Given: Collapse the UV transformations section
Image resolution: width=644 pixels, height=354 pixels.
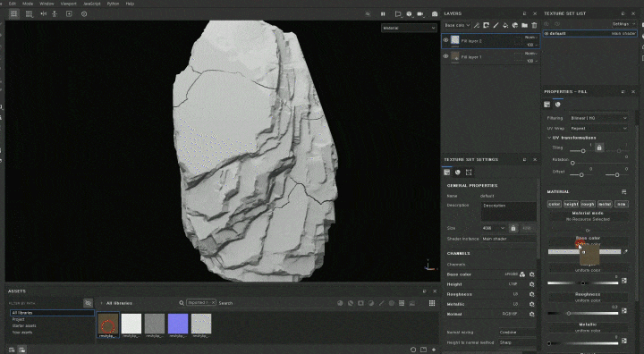Looking at the screenshot, I should coord(549,138).
